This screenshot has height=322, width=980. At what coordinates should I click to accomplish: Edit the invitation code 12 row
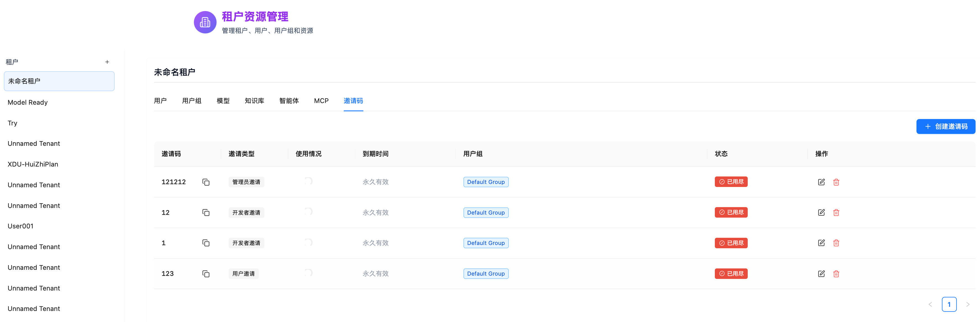click(x=821, y=213)
